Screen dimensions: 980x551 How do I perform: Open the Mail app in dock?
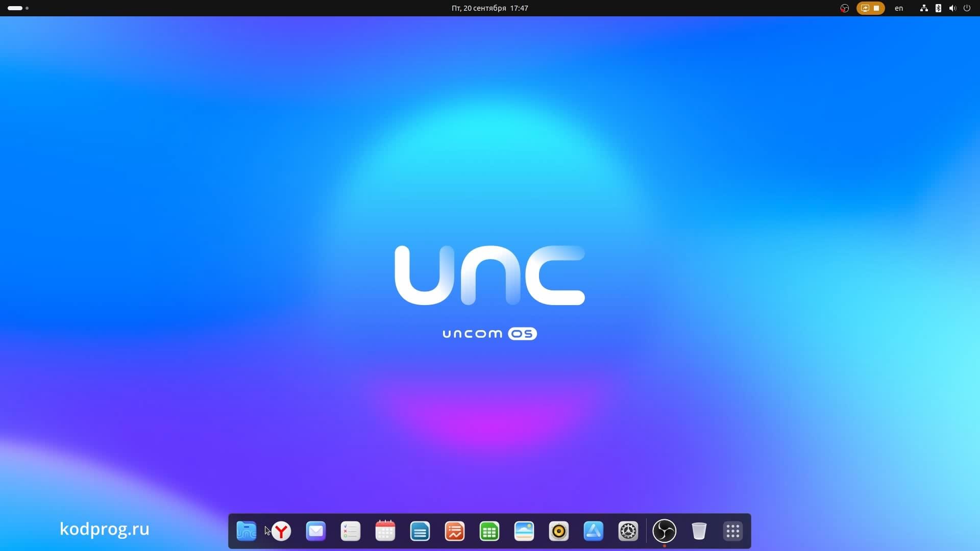(x=316, y=531)
